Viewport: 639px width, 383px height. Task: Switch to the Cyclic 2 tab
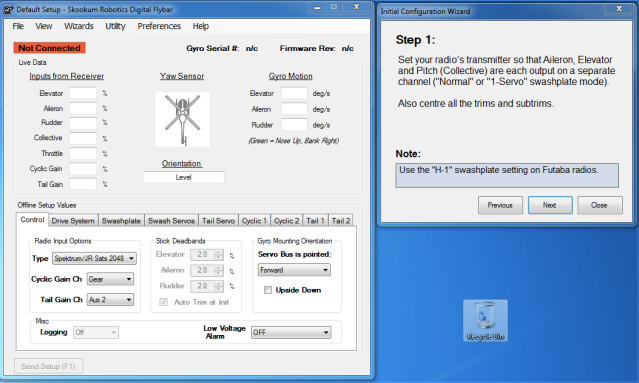(x=286, y=220)
